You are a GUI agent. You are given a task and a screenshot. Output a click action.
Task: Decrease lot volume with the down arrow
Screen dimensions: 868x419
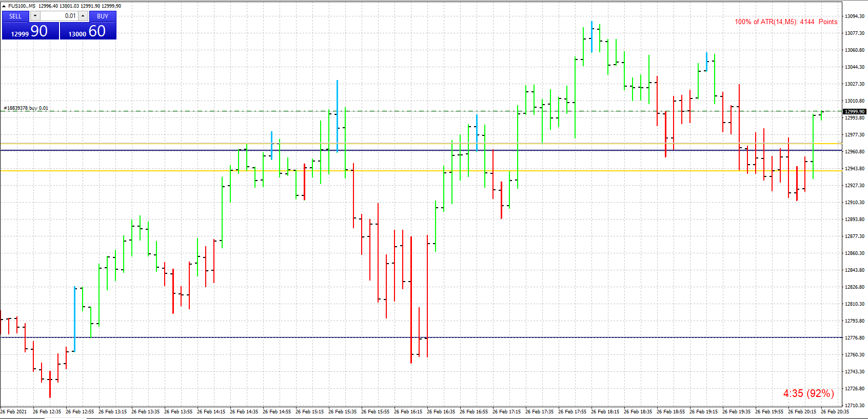click(35, 16)
